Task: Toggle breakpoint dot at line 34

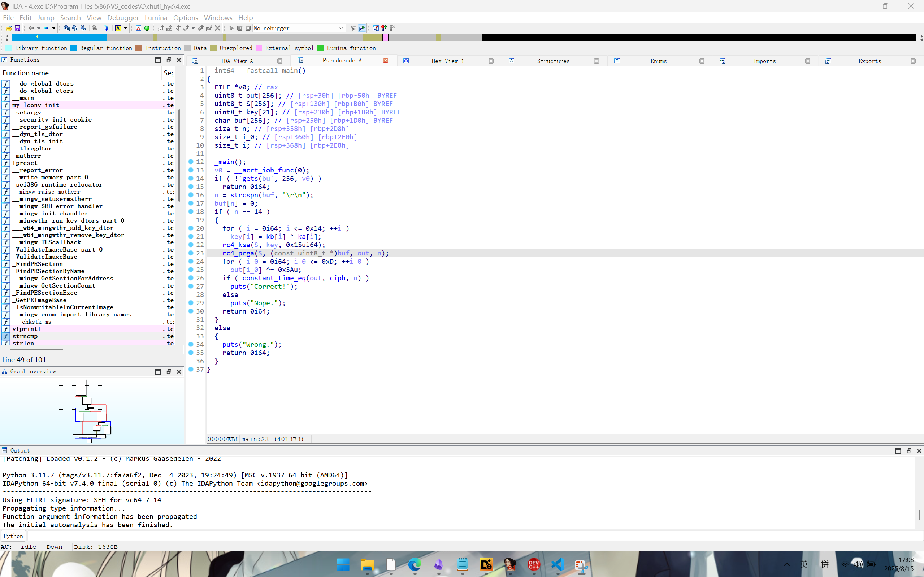Action: point(191,344)
